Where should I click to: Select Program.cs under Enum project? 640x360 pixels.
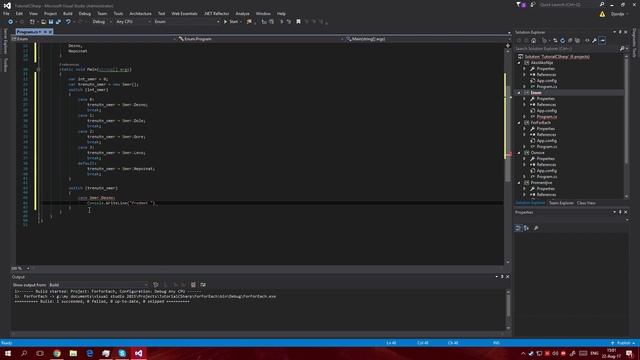(547, 117)
